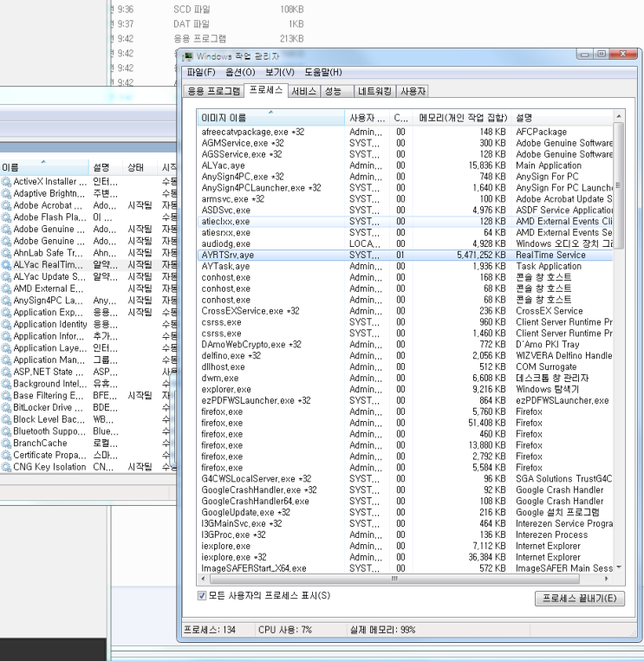The width and height of the screenshot is (644, 661).
Task: Open the 보기(V) menu
Action: pos(280,72)
